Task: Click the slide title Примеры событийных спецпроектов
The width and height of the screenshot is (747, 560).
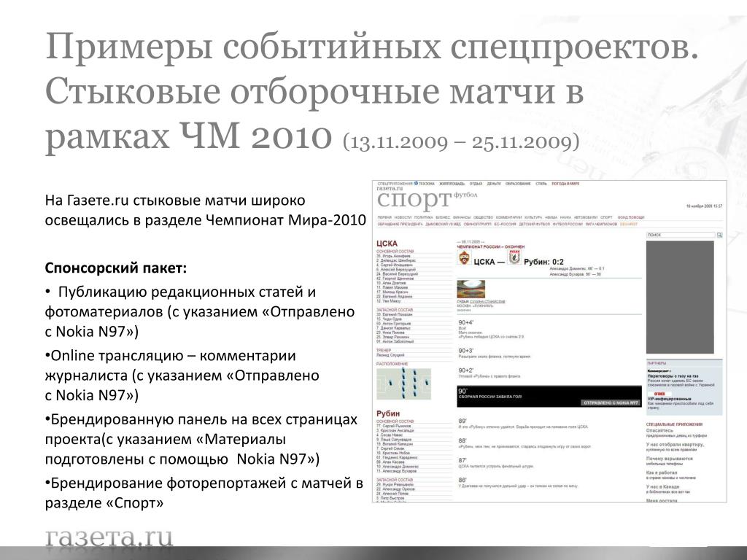Action: (x=371, y=47)
